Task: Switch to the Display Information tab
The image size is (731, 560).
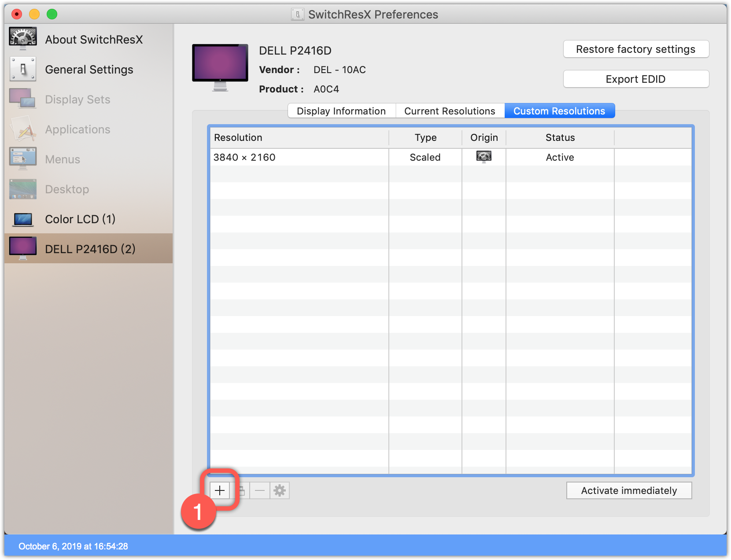Action: click(x=341, y=111)
